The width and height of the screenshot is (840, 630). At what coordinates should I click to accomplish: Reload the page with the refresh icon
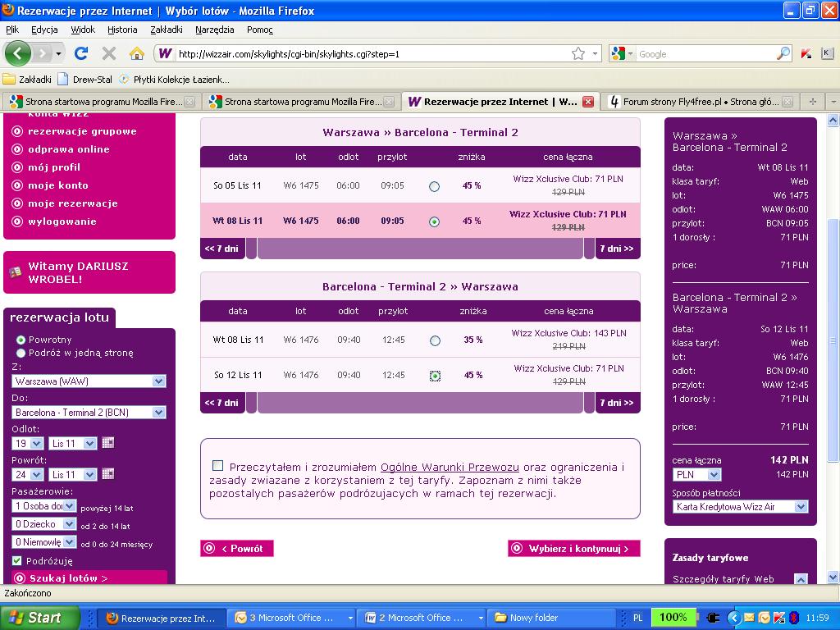tap(81, 53)
